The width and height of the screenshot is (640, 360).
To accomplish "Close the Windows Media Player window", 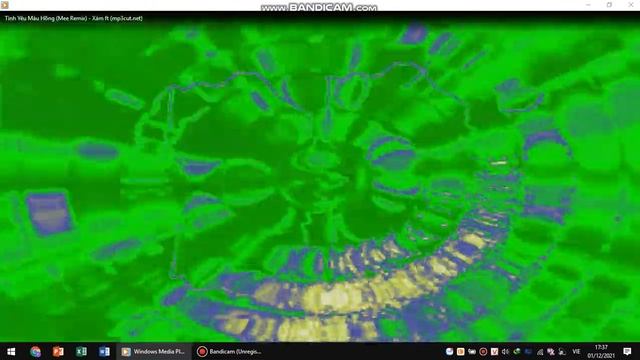I will (630, 5).
